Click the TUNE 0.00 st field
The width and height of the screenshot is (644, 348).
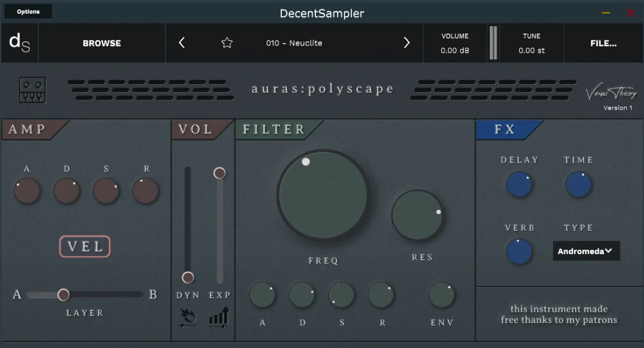click(531, 43)
